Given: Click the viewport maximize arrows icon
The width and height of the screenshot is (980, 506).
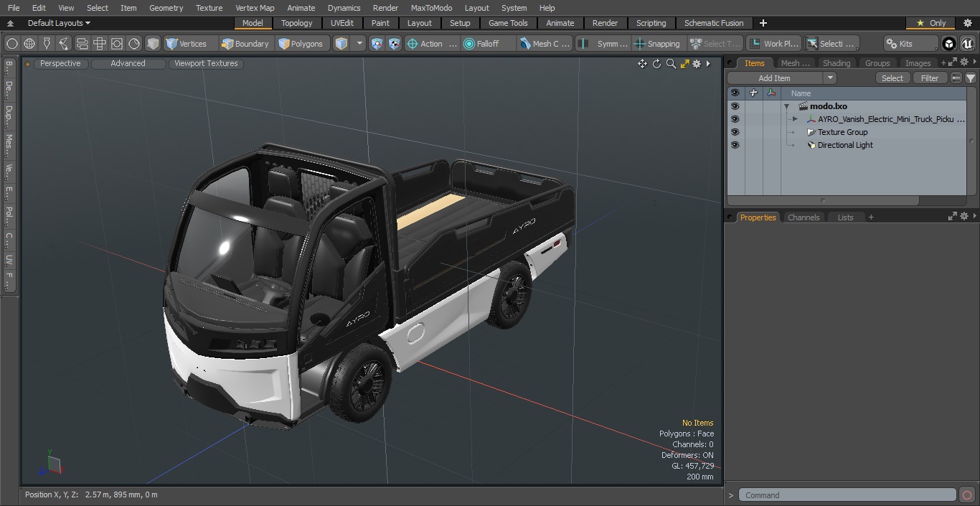Looking at the screenshot, I should point(684,64).
